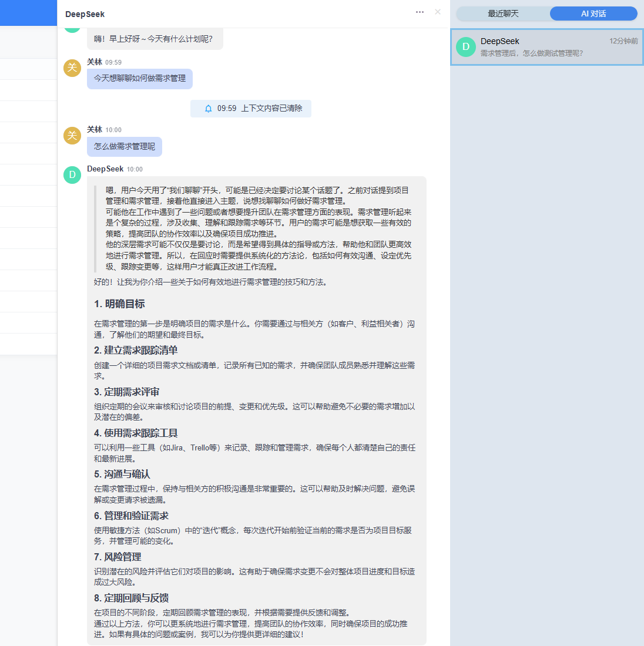This screenshot has height=646, width=644.
Task: Click the heading 8. 定期回顾与反馈
Action: [131, 598]
